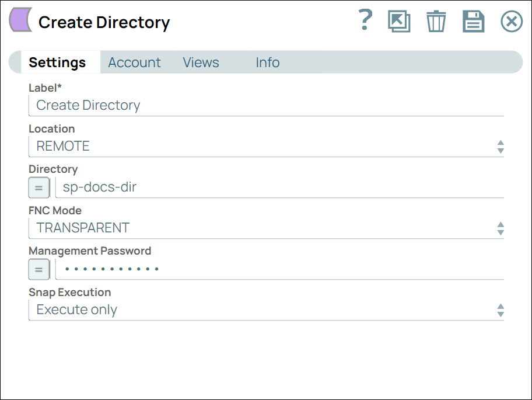
Task: Toggle expression mode for Directory field
Action: pos(38,187)
